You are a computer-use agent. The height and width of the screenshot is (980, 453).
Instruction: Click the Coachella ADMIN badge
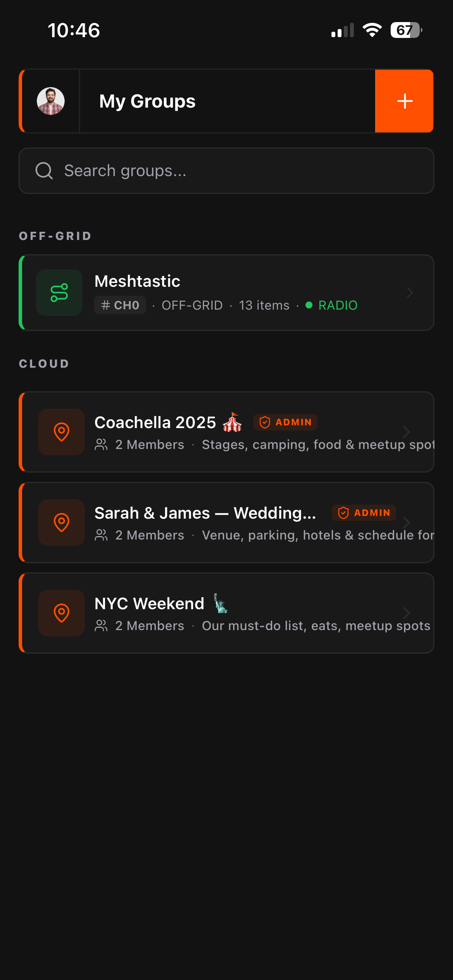pyautogui.click(x=285, y=422)
